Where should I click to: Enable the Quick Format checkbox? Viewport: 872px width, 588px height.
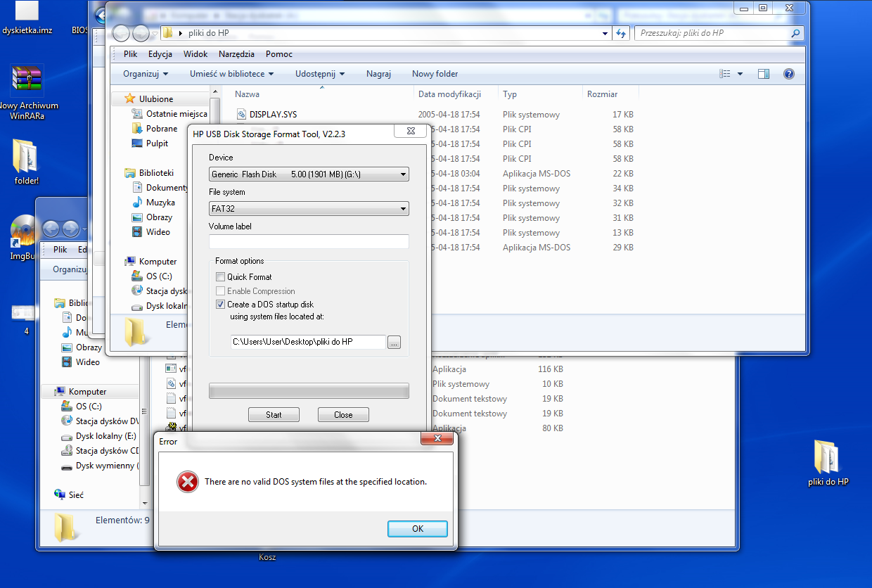pyautogui.click(x=220, y=277)
